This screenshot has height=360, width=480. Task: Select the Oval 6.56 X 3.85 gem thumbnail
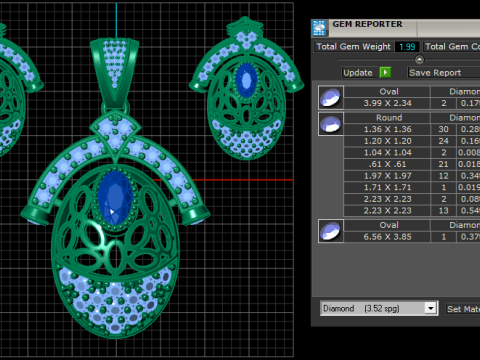pos(331,231)
